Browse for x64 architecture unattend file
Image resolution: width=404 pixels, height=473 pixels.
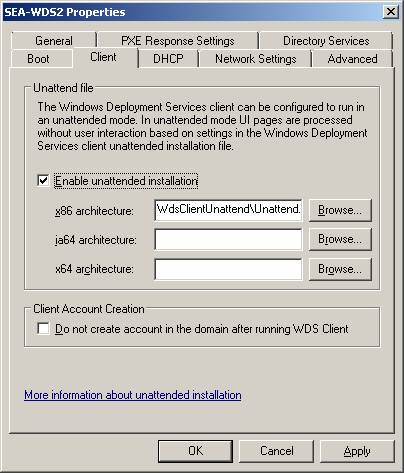(340, 269)
